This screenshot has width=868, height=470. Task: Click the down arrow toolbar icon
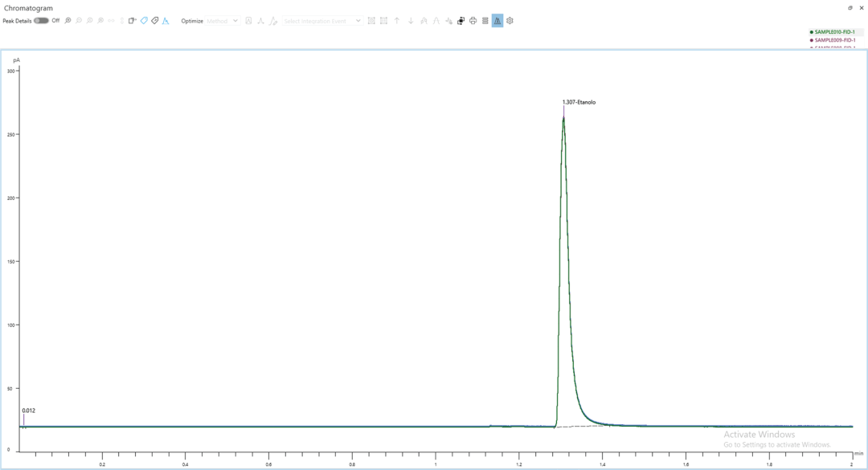[411, 20]
